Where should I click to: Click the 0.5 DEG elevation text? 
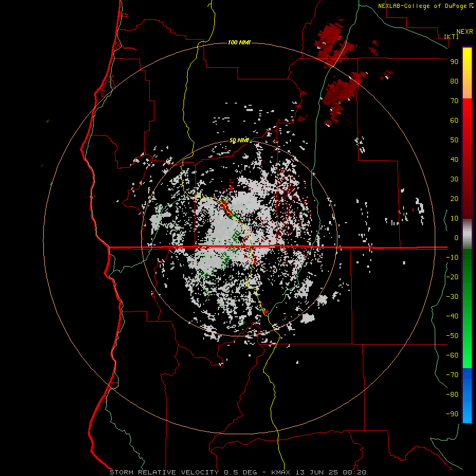[240, 472]
